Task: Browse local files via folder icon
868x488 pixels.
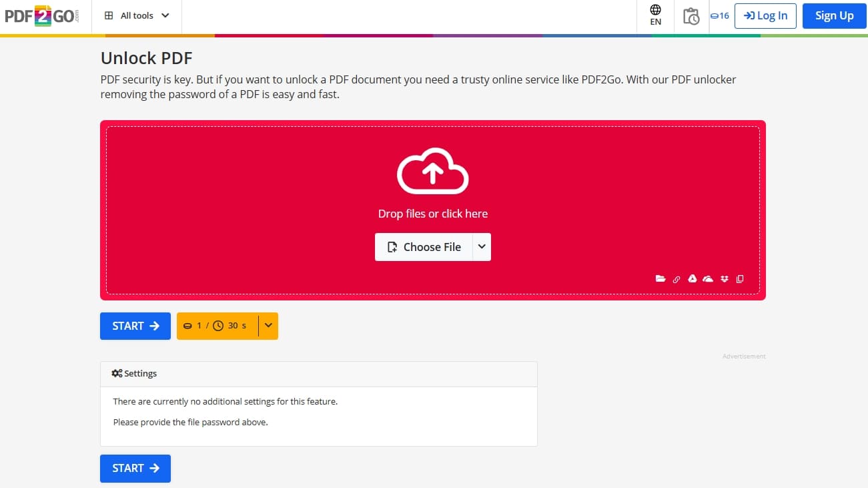Action: (661, 279)
